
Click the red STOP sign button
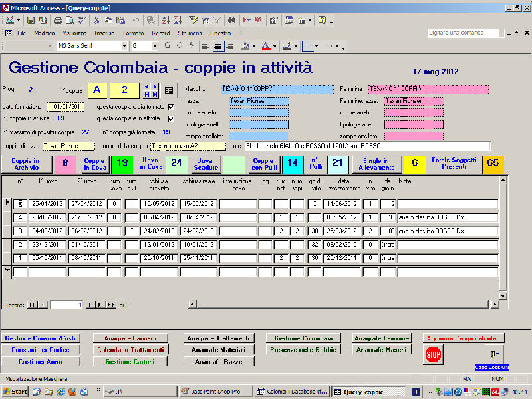[x=433, y=355]
